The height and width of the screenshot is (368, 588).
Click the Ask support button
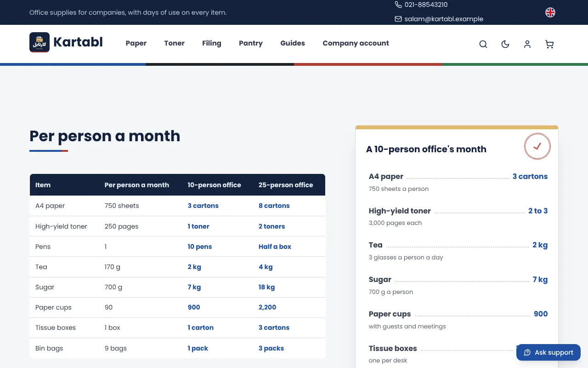tap(548, 352)
